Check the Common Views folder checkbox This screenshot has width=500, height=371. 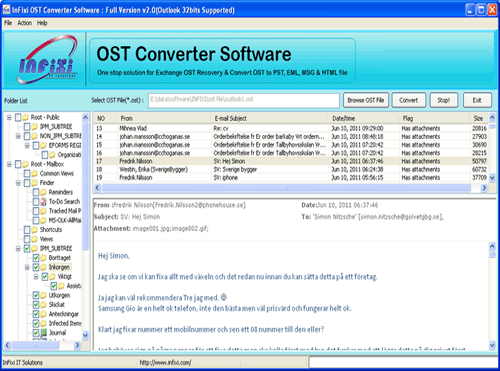pyautogui.click(x=27, y=173)
